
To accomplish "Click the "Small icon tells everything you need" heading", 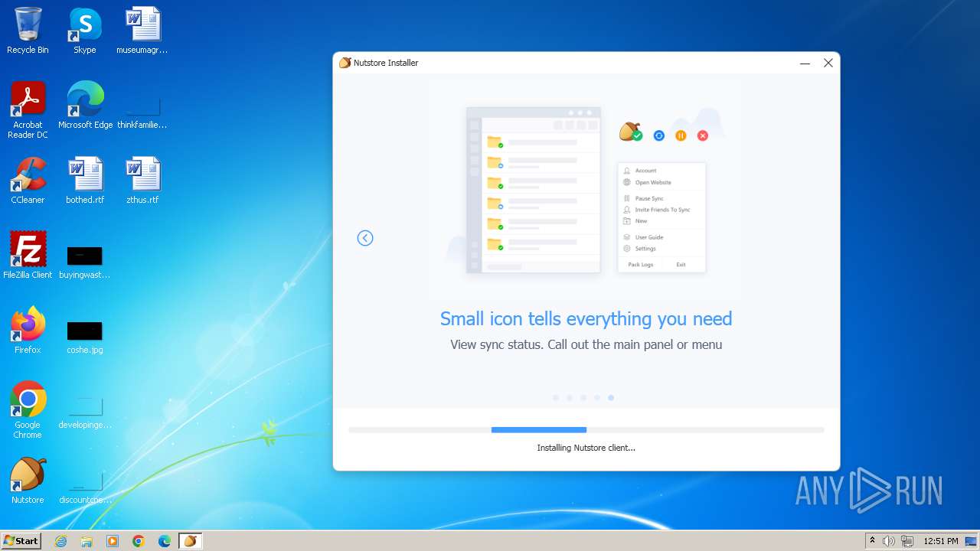I will pos(586,318).
